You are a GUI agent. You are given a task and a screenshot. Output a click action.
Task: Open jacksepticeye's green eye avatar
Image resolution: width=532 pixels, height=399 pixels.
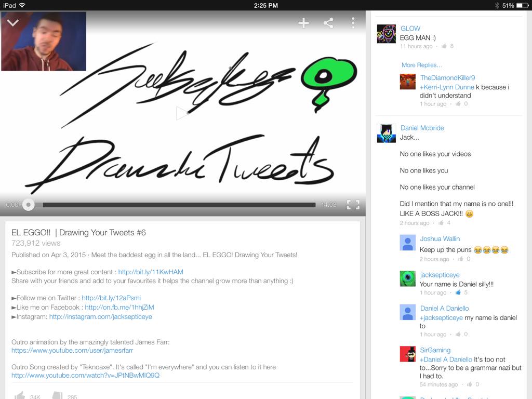coord(407,278)
